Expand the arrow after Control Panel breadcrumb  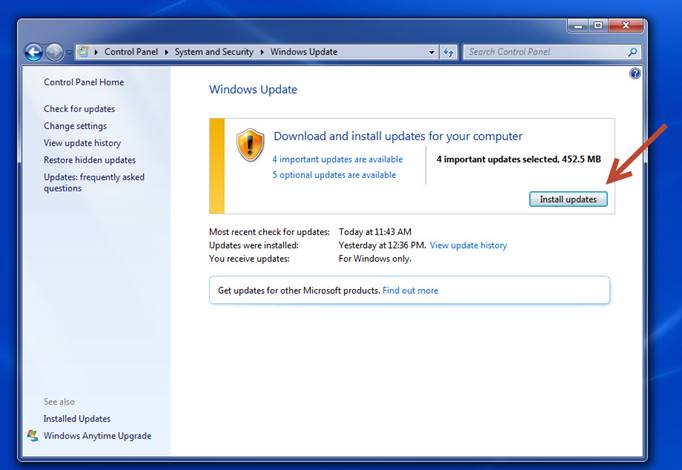[165, 52]
